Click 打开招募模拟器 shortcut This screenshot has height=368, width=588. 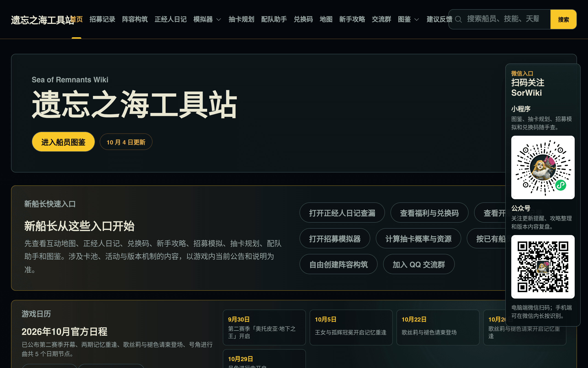335,239
